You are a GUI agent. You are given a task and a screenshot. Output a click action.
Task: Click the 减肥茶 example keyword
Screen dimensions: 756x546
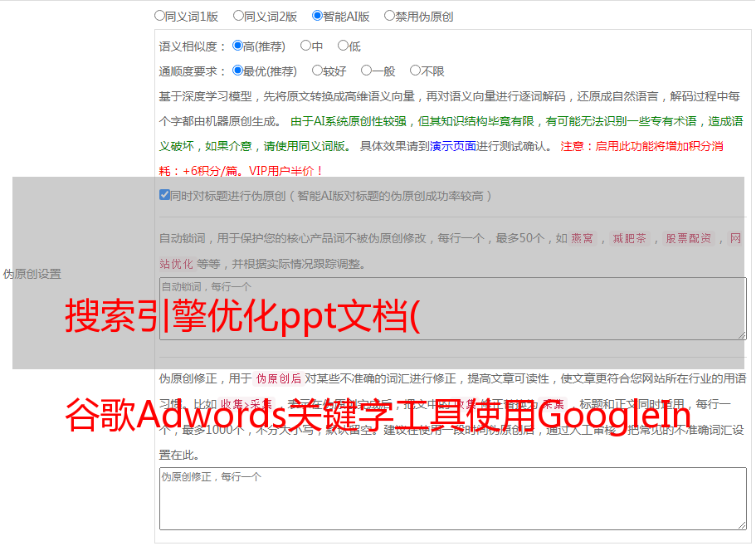pyautogui.click(x=629, y=238)
